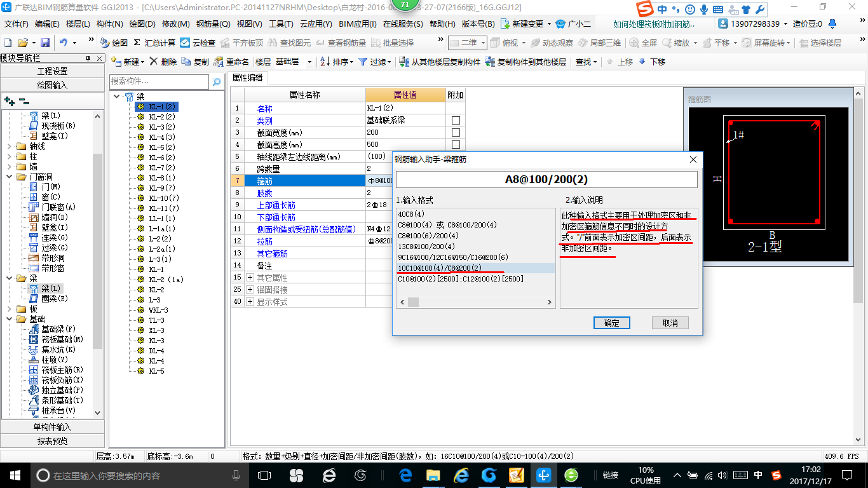
Task: Click 从其他楼层复制构件
Action: [440, 62]
